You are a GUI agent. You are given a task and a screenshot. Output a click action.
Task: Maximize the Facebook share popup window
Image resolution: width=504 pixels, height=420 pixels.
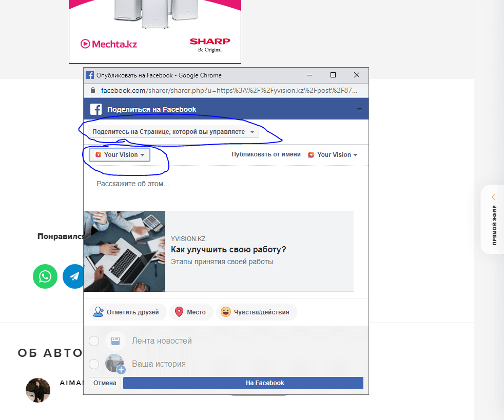click(333, 75)
